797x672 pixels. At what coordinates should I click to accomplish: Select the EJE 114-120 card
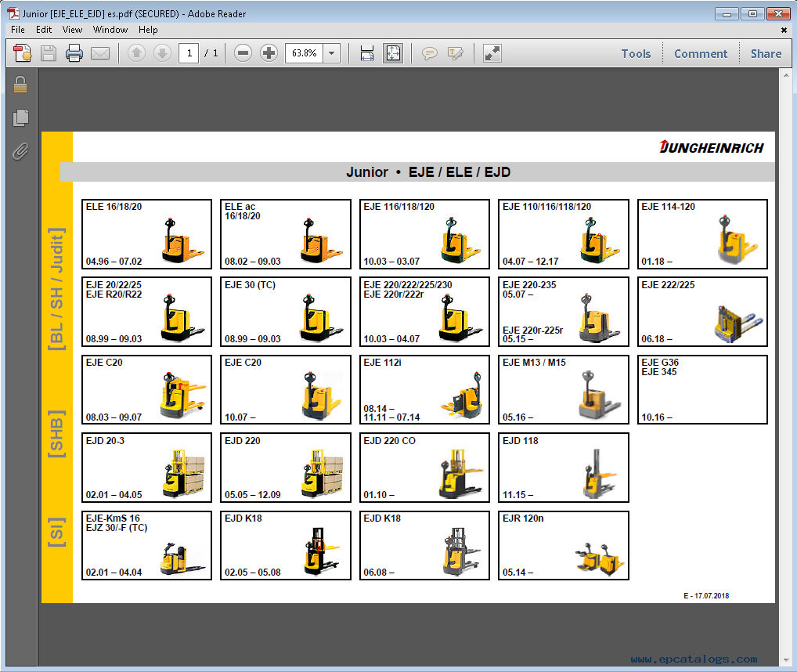click(x=702, y=234)
